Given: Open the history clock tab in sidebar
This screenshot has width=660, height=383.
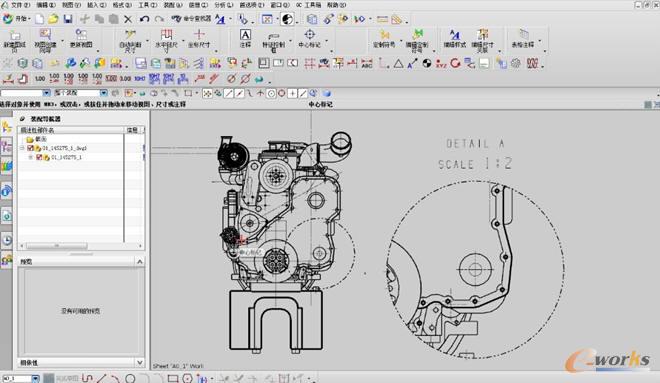Looking at the screenshot, I should [7, 240].
